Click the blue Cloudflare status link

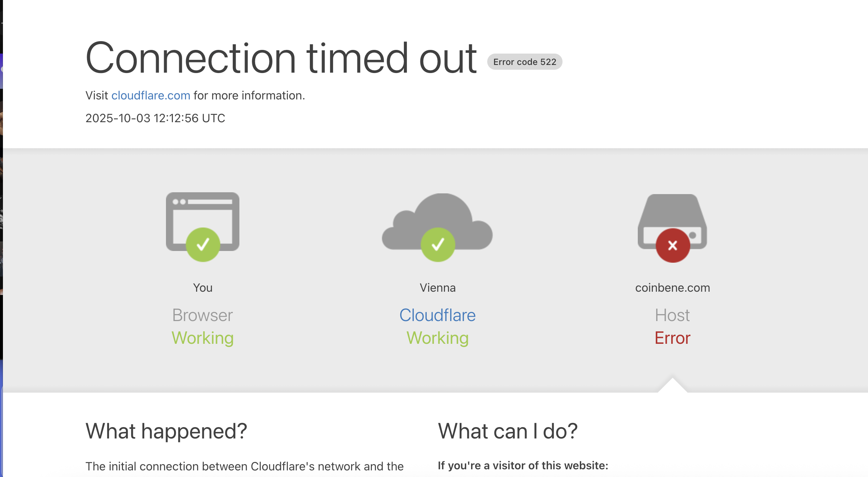pyautogui.click(x=437, y=315)
